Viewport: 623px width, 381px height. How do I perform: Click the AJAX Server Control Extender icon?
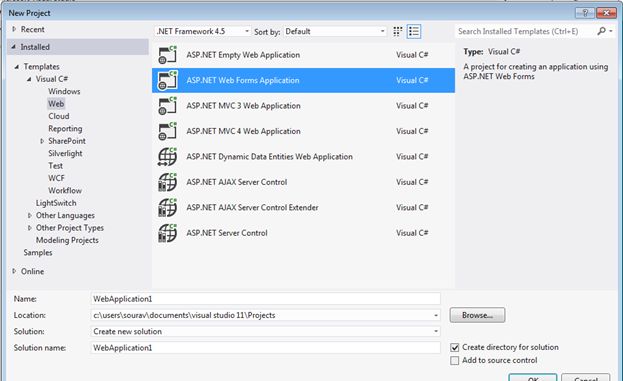tap(167, 207)
